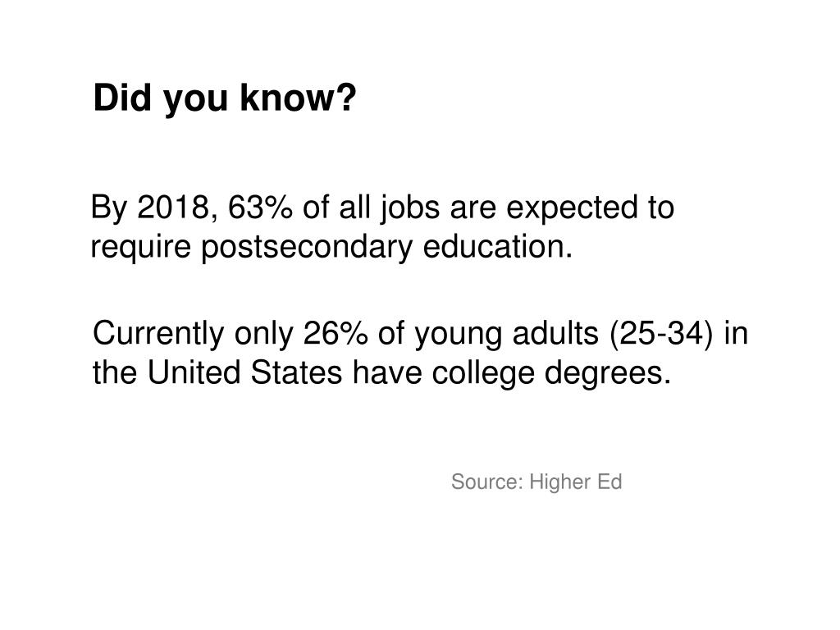Viewport: 840px width, 630px height.
Task: Click the word 'have' in second paragraph
Action: [x=387, y=373]
